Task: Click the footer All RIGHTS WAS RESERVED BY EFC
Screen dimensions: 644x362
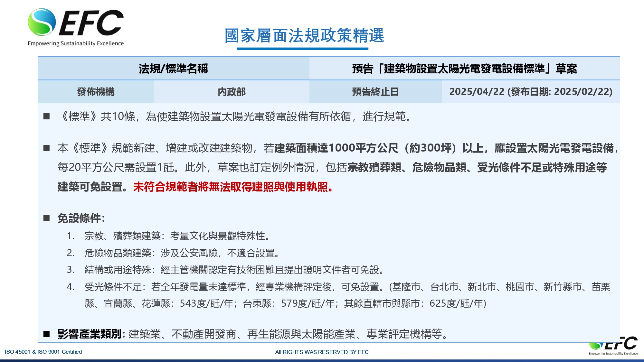Action: (322, 352)
